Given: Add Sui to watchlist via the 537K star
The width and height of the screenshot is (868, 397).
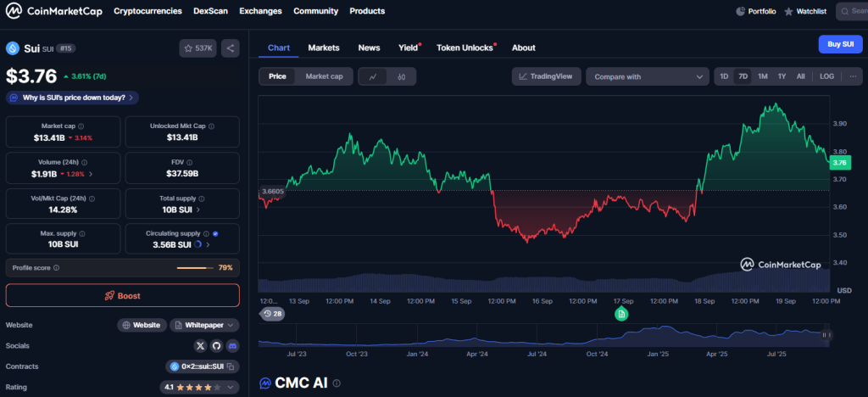Looking at the screenshot, I should coord(198,48).
